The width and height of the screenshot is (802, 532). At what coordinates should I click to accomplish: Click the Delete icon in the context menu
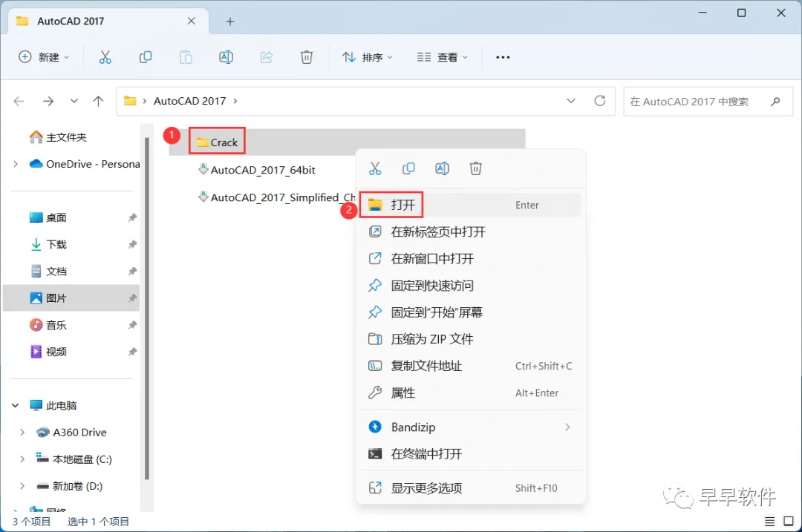[476, 168]
